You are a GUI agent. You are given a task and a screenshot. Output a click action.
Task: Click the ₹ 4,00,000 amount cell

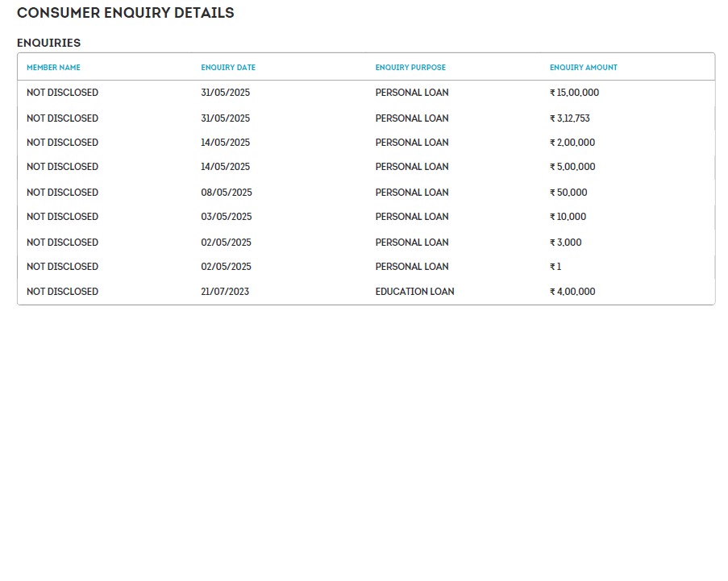(x=572, y=292)
